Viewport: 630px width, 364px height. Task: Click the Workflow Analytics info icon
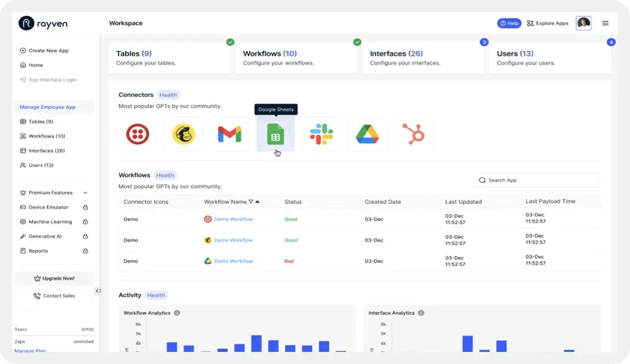pos(177,313)
